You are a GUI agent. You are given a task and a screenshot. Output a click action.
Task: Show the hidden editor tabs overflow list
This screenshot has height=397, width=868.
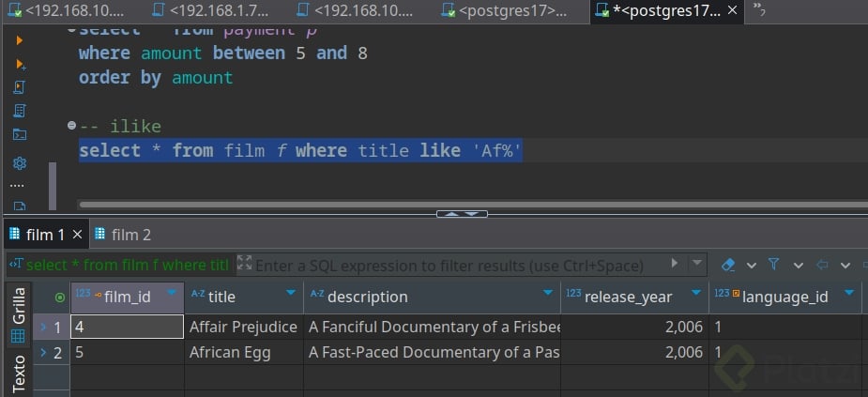[x=759, y=10]
